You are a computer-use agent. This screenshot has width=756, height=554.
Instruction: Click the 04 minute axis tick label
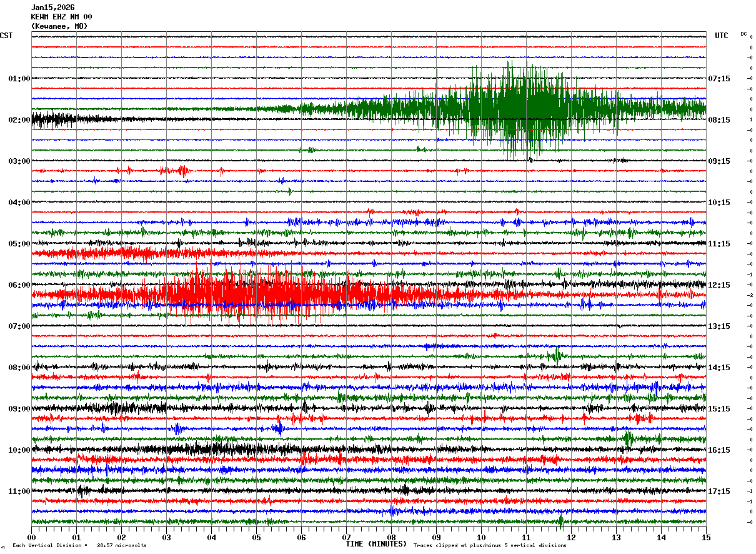point(211,537)
